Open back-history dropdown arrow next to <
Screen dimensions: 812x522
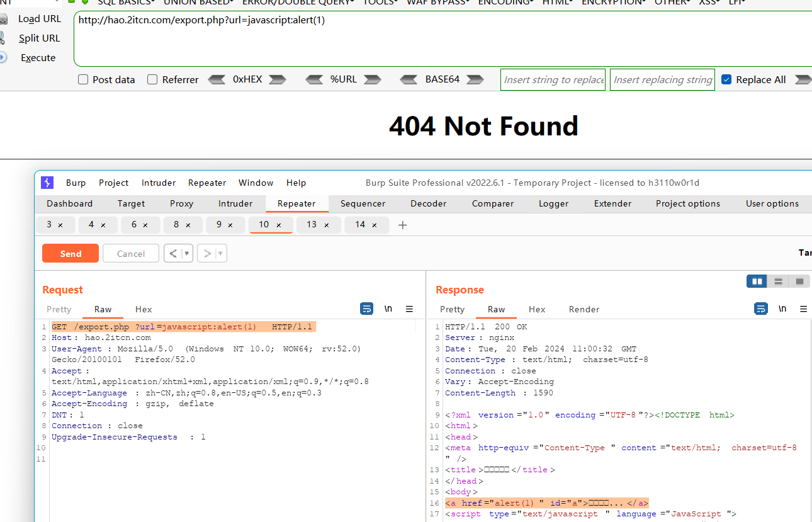click(187, 254)
